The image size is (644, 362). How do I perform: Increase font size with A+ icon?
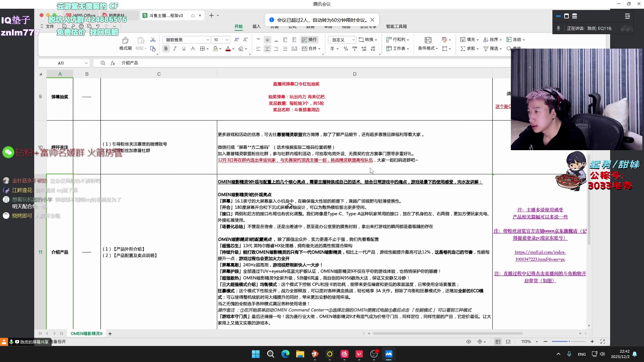point(236,40)
